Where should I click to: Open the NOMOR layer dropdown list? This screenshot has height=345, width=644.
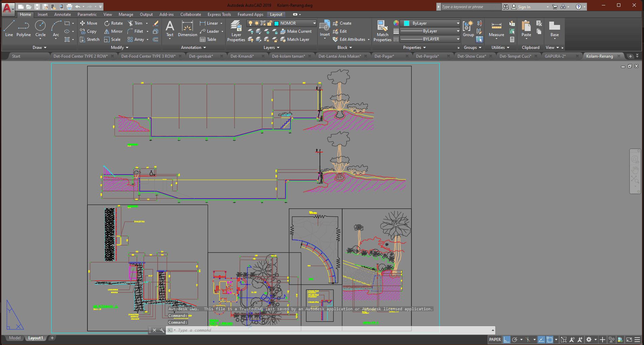(x=314, y=23)
